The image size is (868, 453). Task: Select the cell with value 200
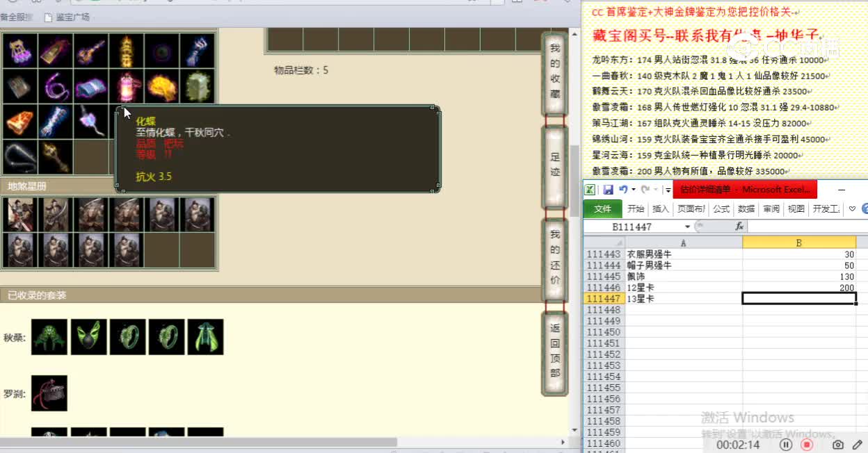(799, 288)
